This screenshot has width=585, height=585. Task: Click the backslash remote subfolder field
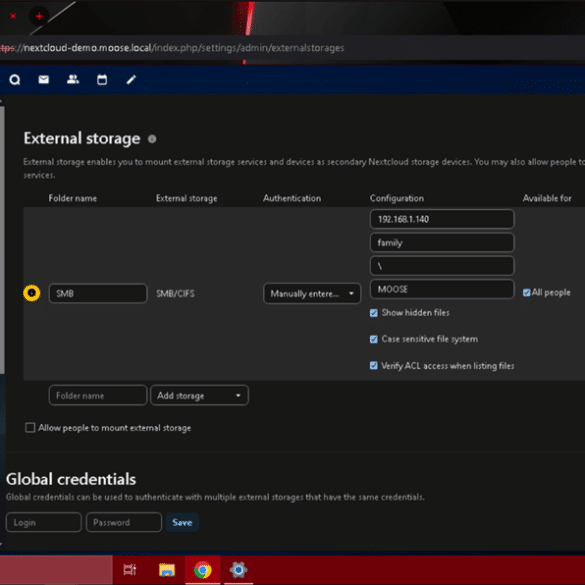(442, 266)
